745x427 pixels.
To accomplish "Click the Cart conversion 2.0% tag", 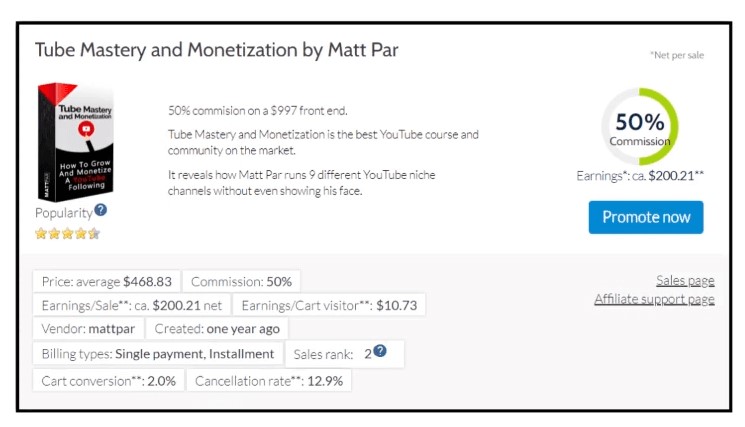I will (x=109, y=380).
